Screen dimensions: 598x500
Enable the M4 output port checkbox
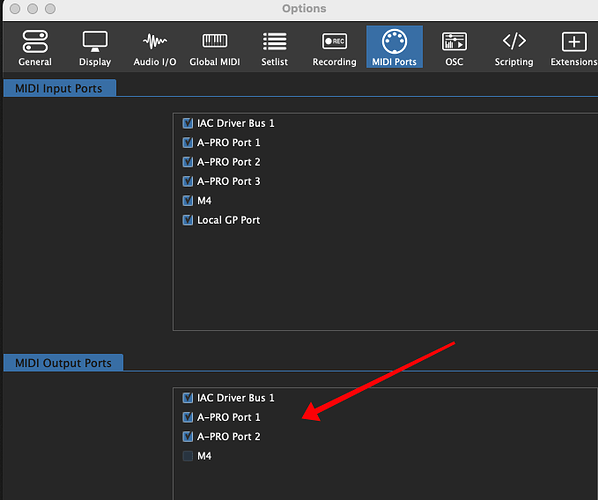pyautogui.click(x=188, y=456)
